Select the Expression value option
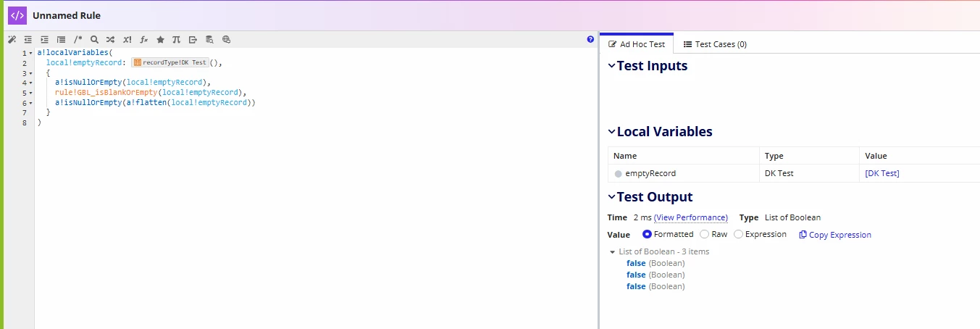 (738, 234)
